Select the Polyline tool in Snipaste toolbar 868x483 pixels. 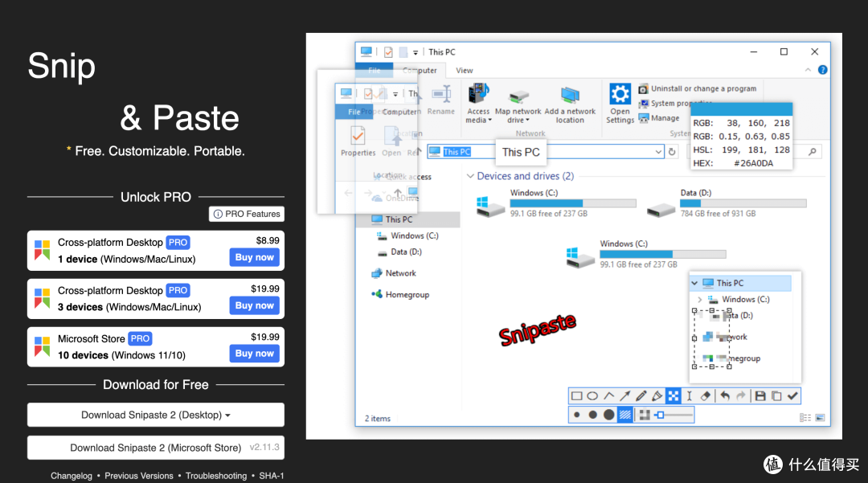click(609, 396)
